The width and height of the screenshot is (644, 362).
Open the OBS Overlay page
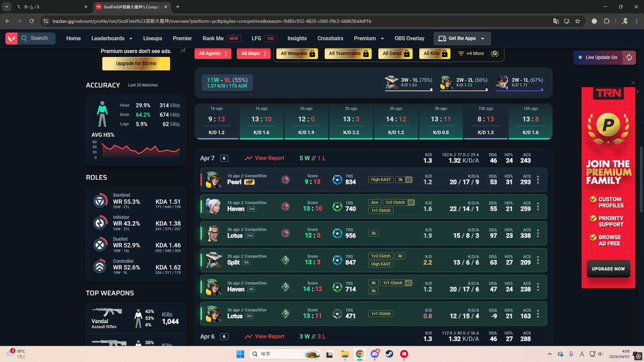click(409, 38)
